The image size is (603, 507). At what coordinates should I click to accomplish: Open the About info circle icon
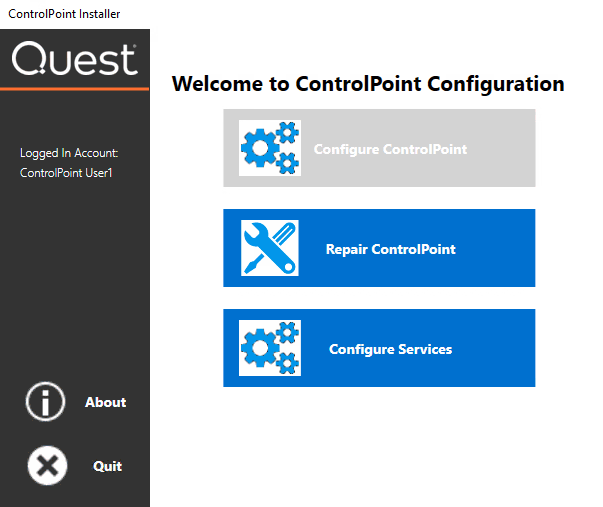coord(46,402)
